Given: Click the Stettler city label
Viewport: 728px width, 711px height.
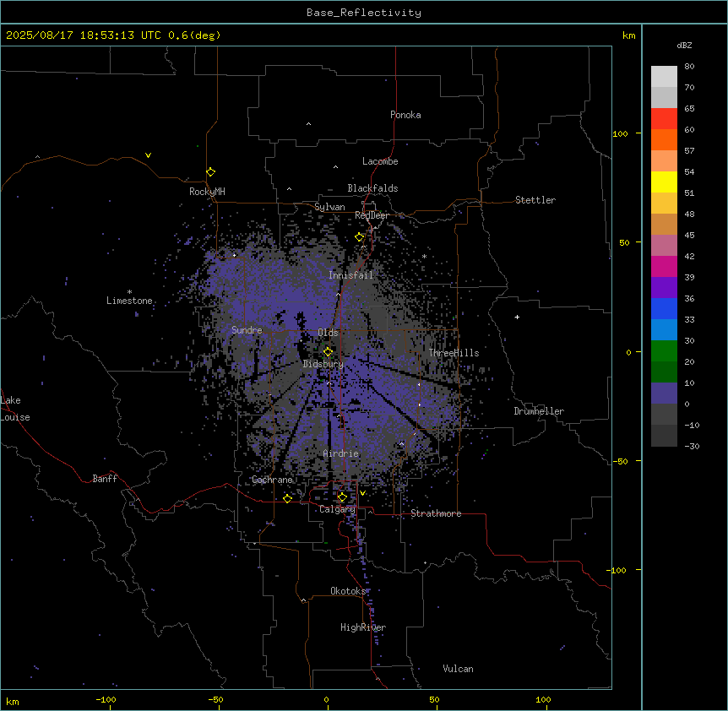Looking at the screenshot, I should (535, 200).
